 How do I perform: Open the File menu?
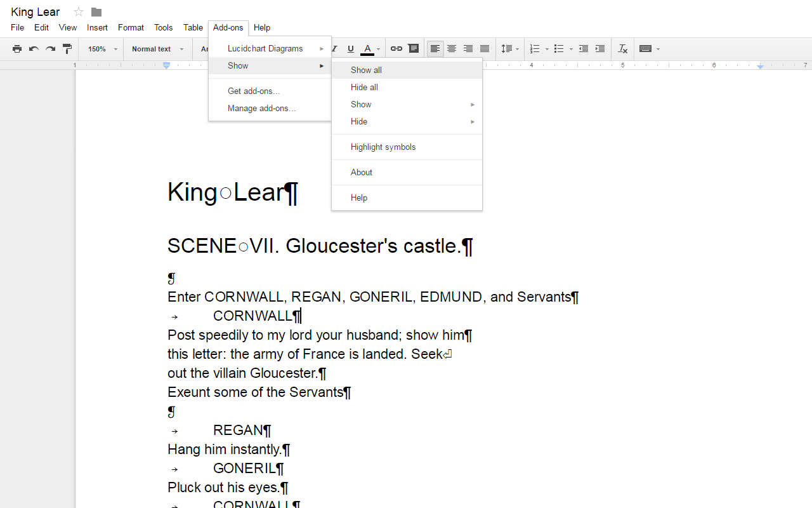[17, 27]
